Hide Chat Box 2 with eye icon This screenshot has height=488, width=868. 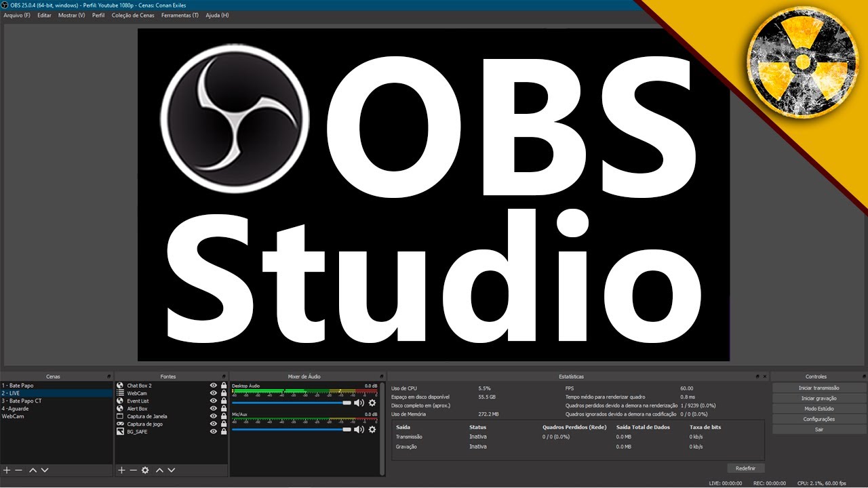[x=214, y=386]
